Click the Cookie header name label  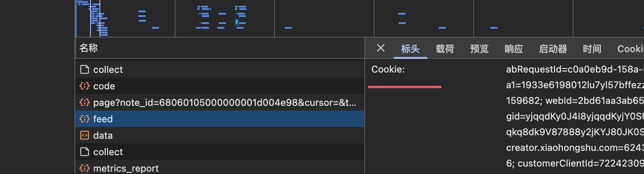[x=388, y=70]
